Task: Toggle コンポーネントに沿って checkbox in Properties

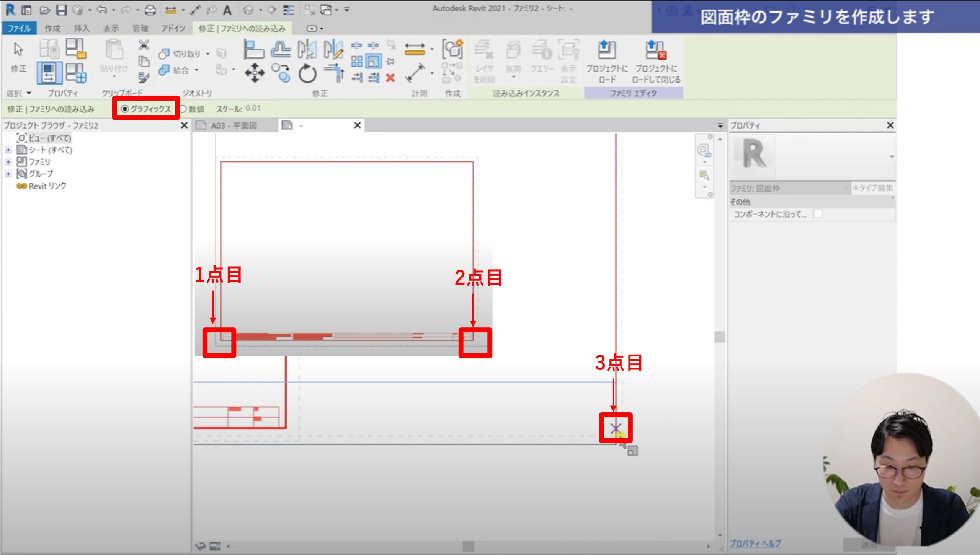Action: point(818,214)
